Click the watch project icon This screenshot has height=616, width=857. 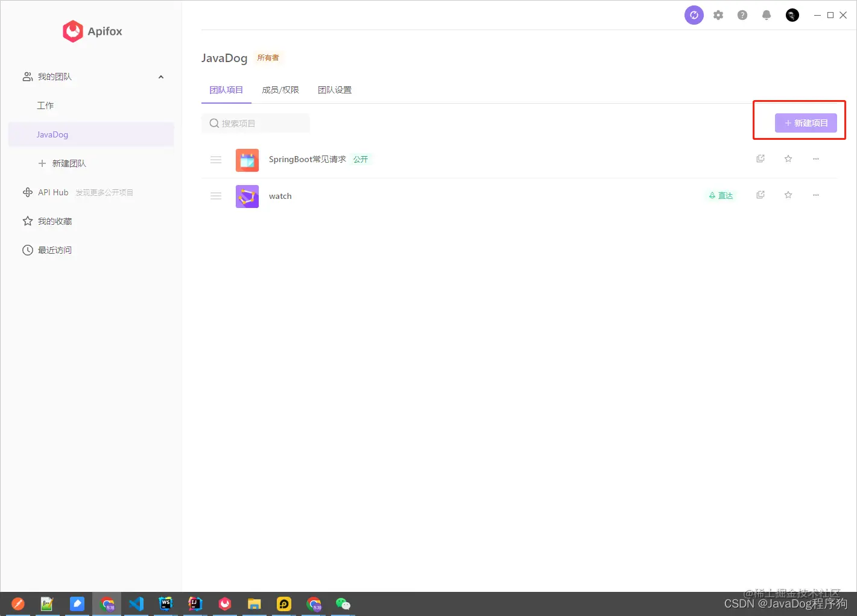click(x=247, y=196)
